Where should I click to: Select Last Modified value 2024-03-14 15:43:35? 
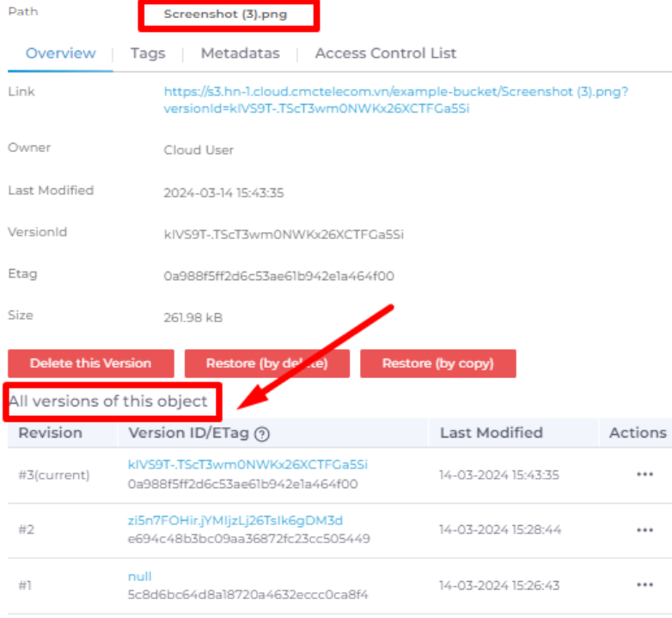click(x=223, y=193)
